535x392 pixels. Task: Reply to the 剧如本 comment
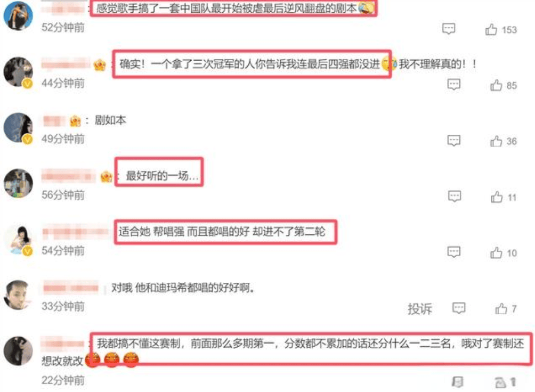[x=454, y=140]
